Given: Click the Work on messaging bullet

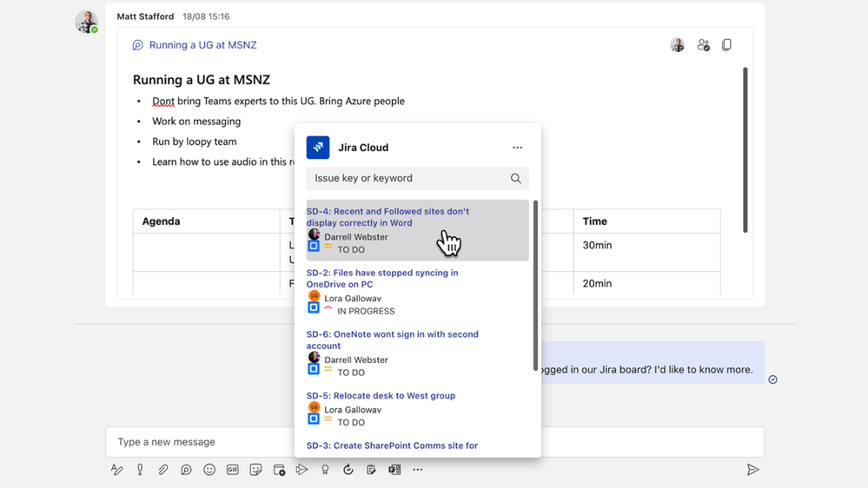Looking at the screenshot, I should (x=196, y=122).
